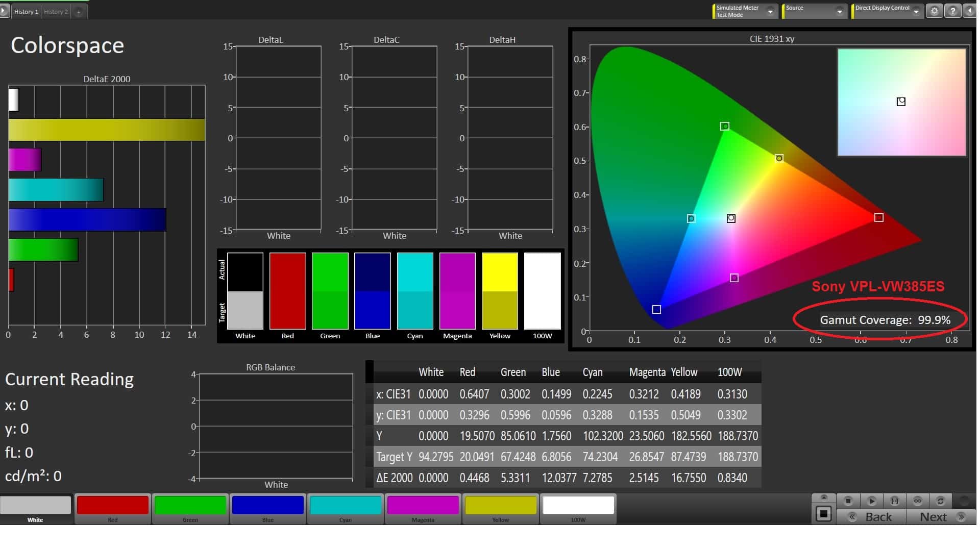Open the Source dropdown

click(x=814, y=11)
